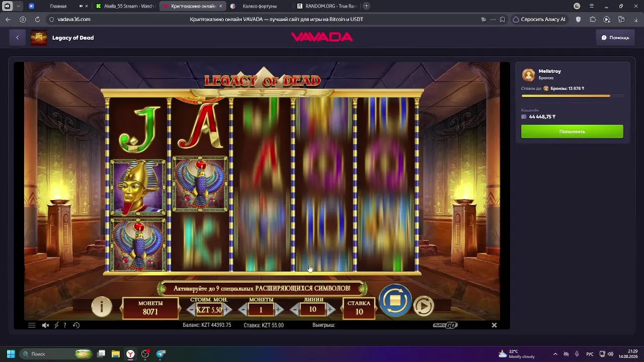Click the МОНЕТЫ 8071 balance display
The image size is (644, 362).
pos(150,308)
